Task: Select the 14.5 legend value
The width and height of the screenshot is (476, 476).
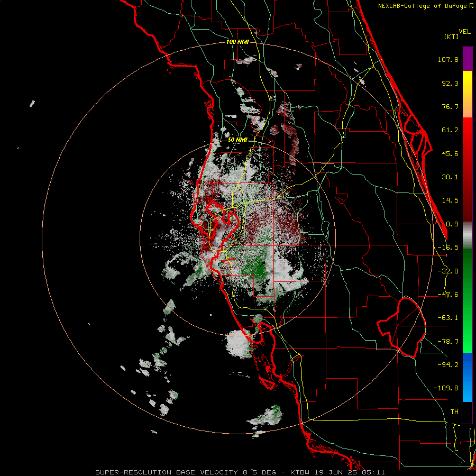Action: point(450,200)
